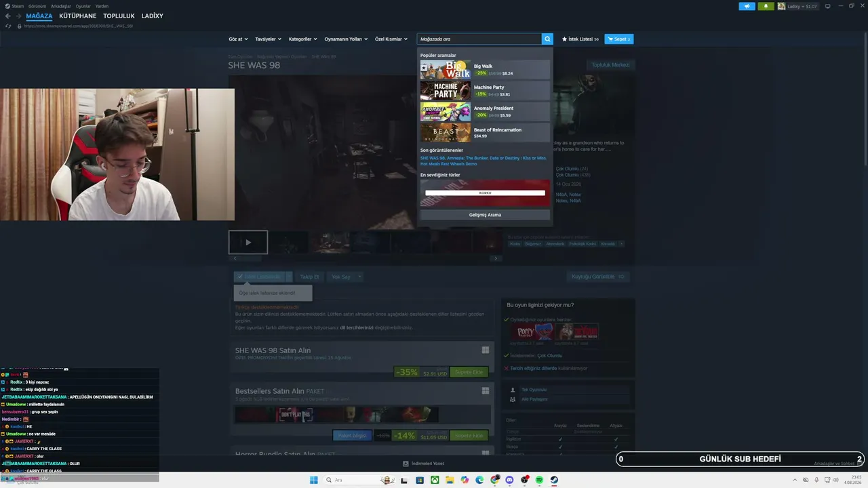Click the store search magnifier icon
The height and width of the screenshot is (488, 868).
[x=547, y=39]
